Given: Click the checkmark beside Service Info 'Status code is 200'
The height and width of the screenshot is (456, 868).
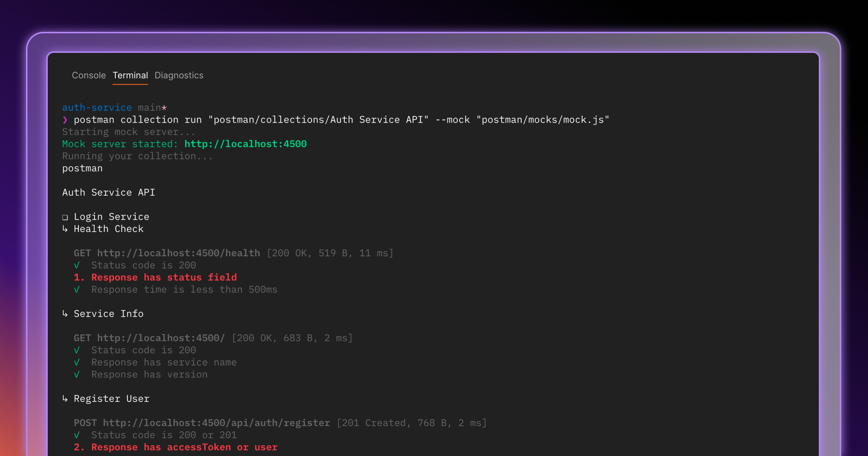Looking at the screenshot, I should pos(77,350).
